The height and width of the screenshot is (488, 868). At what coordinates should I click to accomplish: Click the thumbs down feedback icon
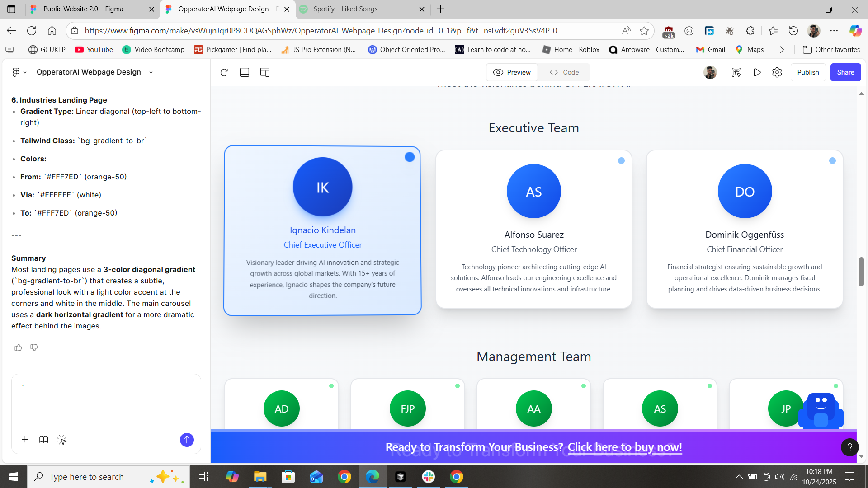(34, 347)
